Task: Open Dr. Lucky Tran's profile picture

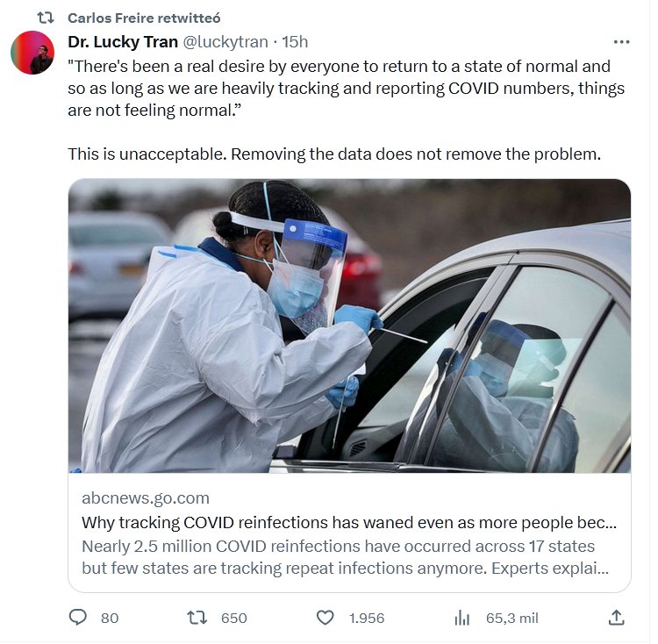Action: pyautogui.click(x=32, y=53)
